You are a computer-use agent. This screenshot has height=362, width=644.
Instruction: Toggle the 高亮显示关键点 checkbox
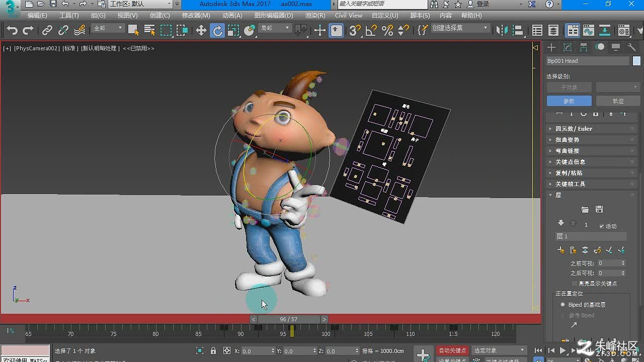[575, 284]
